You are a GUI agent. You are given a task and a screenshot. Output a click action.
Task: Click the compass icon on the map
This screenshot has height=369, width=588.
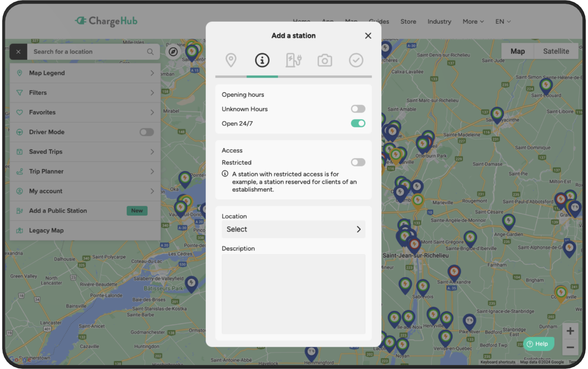173,52
